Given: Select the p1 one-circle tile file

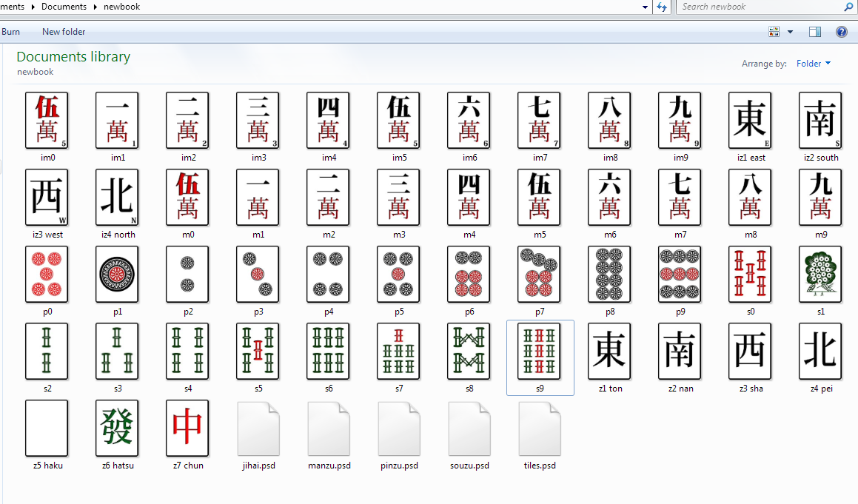Looking at the screenshot, I should (x=117, y=275).
